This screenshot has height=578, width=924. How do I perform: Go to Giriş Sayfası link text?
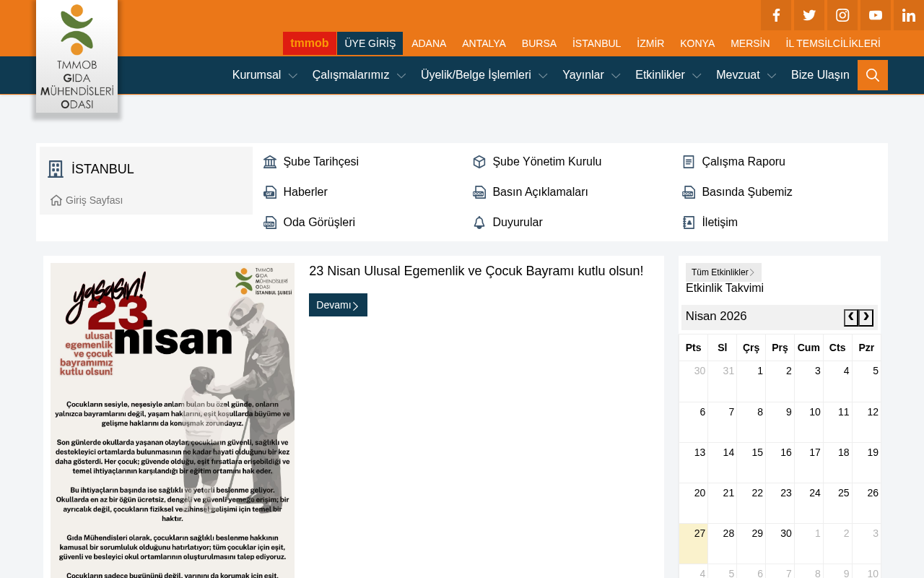[x=95, y=200]
